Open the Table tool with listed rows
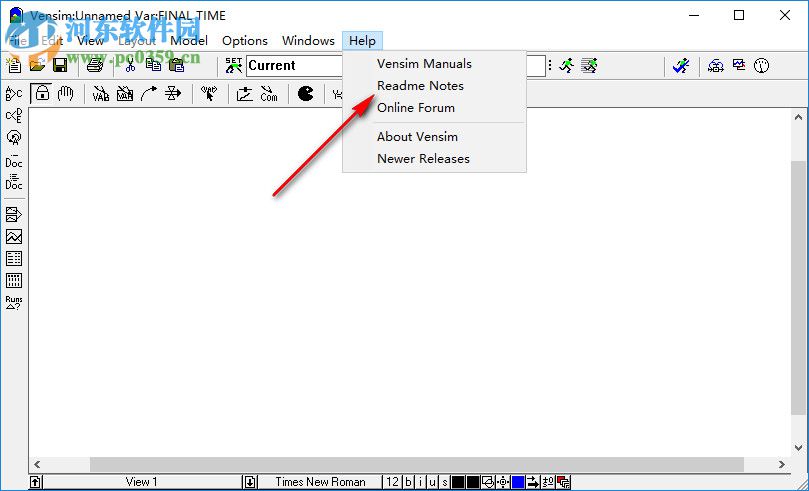The image size is (809, 491). point(14,258)
